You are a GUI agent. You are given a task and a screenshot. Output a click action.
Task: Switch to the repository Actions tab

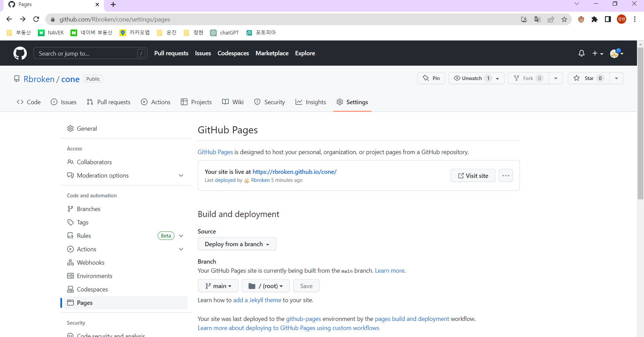[x=156, y=102]
